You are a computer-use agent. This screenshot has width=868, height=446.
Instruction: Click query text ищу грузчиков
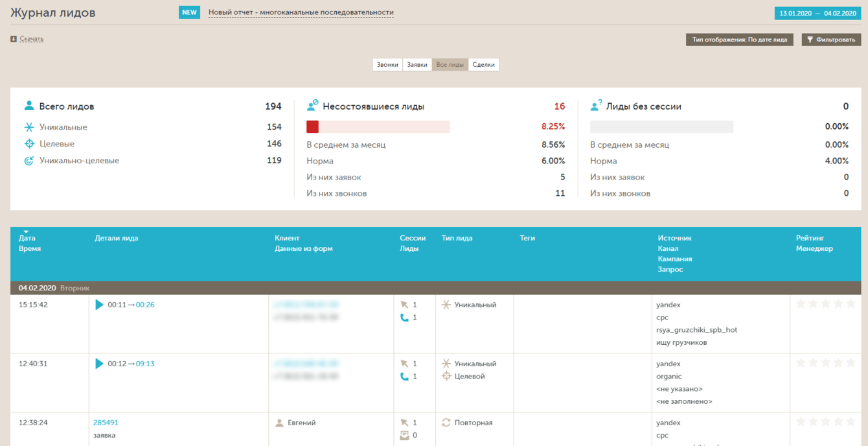pos(681,342)
